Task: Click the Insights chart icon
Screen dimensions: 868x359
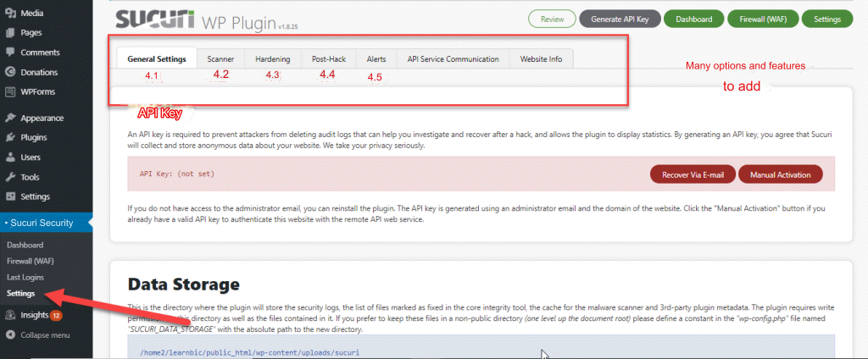Action: point(10,315)
